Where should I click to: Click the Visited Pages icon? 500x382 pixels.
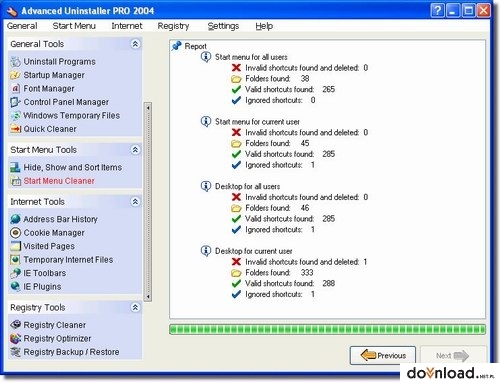(x=15, y=246)
